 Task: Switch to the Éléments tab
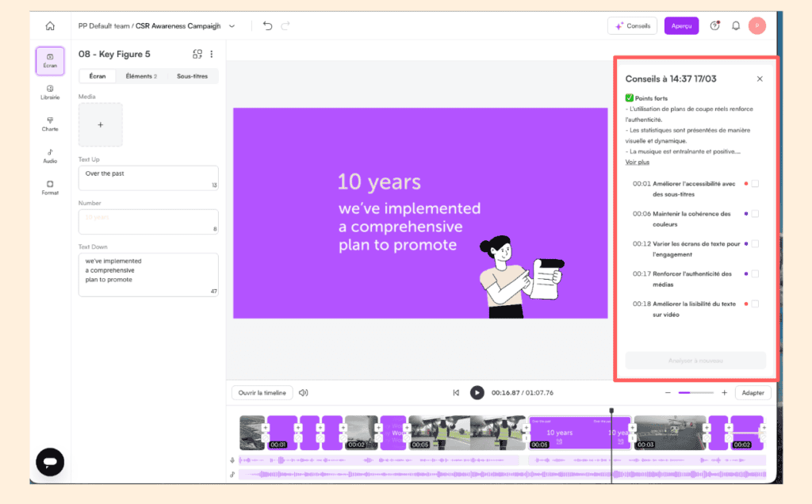141,76
